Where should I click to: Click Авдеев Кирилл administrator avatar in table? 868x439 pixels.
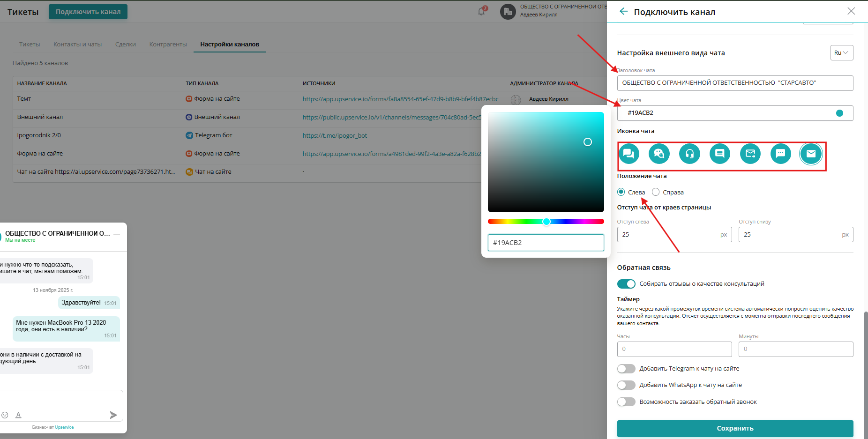(x=516, y=99)
